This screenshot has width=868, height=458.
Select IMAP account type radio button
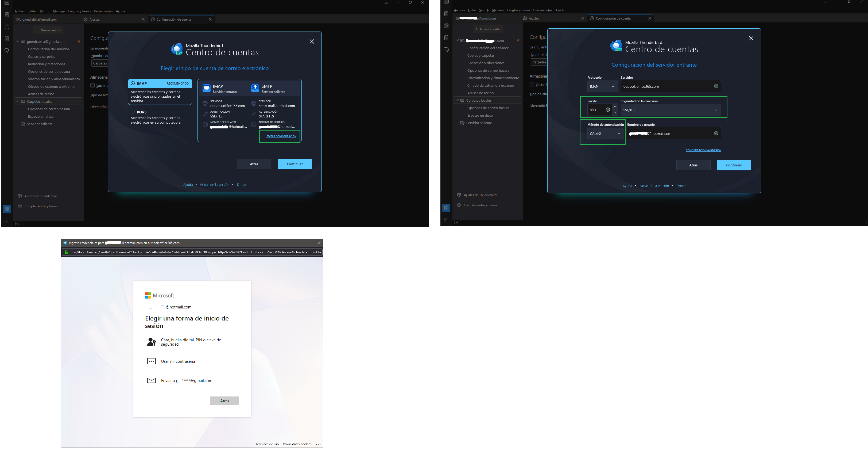pos(133,83)
